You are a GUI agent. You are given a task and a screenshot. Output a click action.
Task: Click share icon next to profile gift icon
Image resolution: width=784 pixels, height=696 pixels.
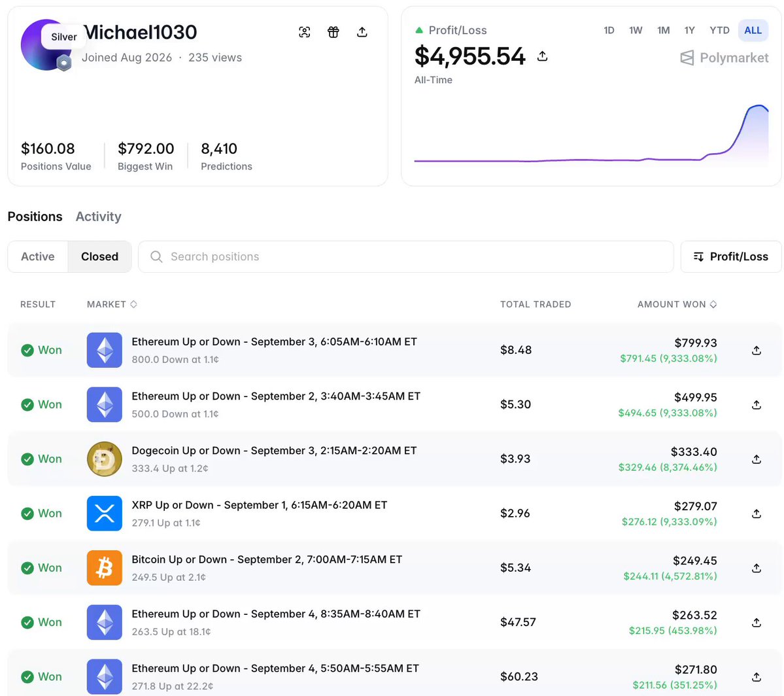tap(362, 32)
